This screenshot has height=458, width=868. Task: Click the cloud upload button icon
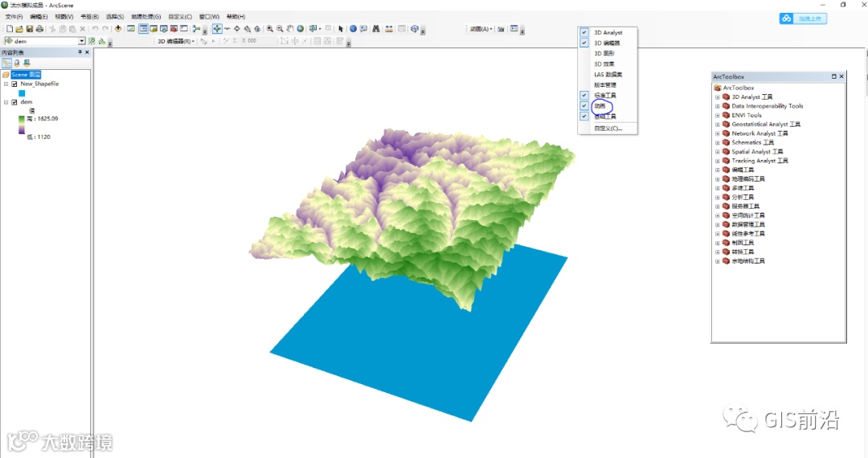pos(787,18)
